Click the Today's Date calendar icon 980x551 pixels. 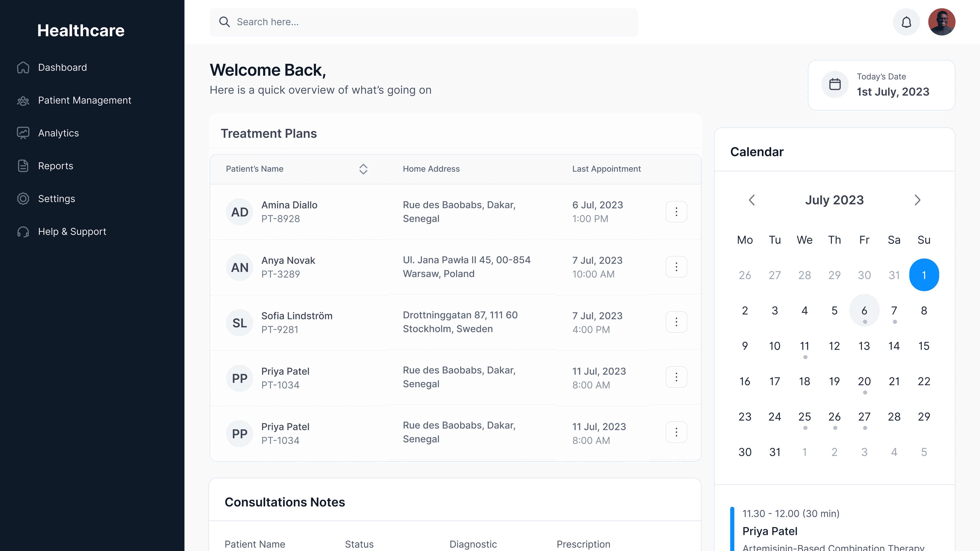coord(835,84)
